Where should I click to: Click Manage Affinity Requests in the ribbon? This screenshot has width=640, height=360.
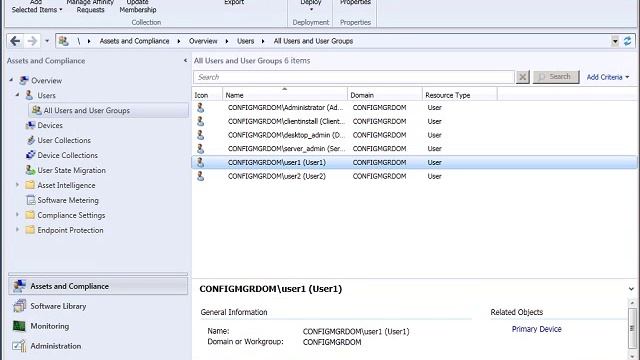click(90, 6)
